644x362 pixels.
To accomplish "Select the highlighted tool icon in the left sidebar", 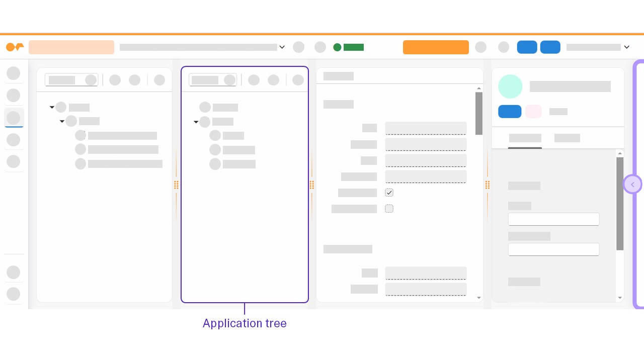I will [x=14, y=117].
